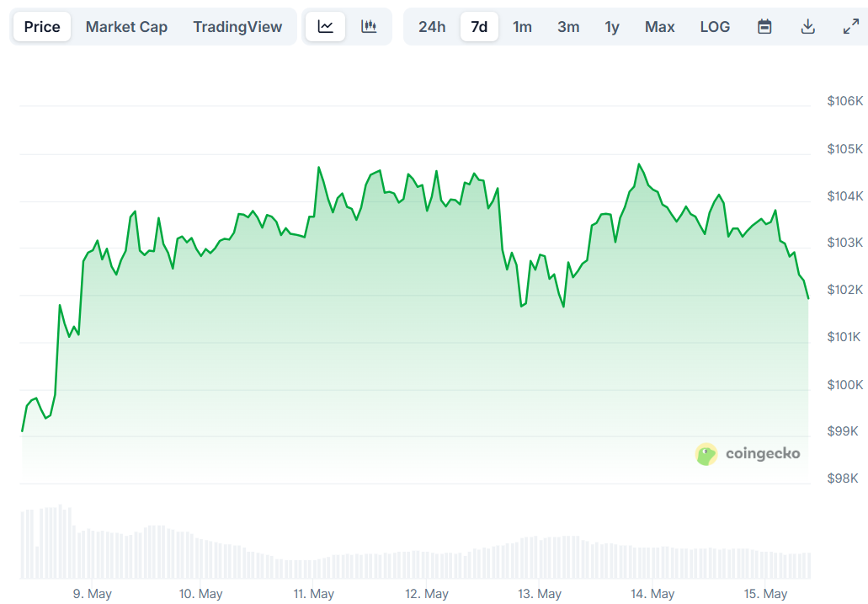The height and width of the screenshot is (604, 868).
Task: Select the Max timeframe
Action: 659,26
